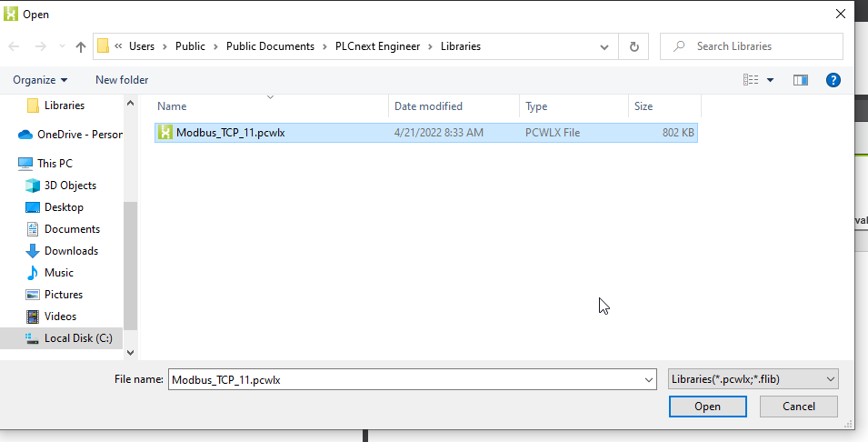The height and width of the screenshot is (442, 868).
Task: Navigate to Public in the breadcrumb
Action: pos(191,46)
